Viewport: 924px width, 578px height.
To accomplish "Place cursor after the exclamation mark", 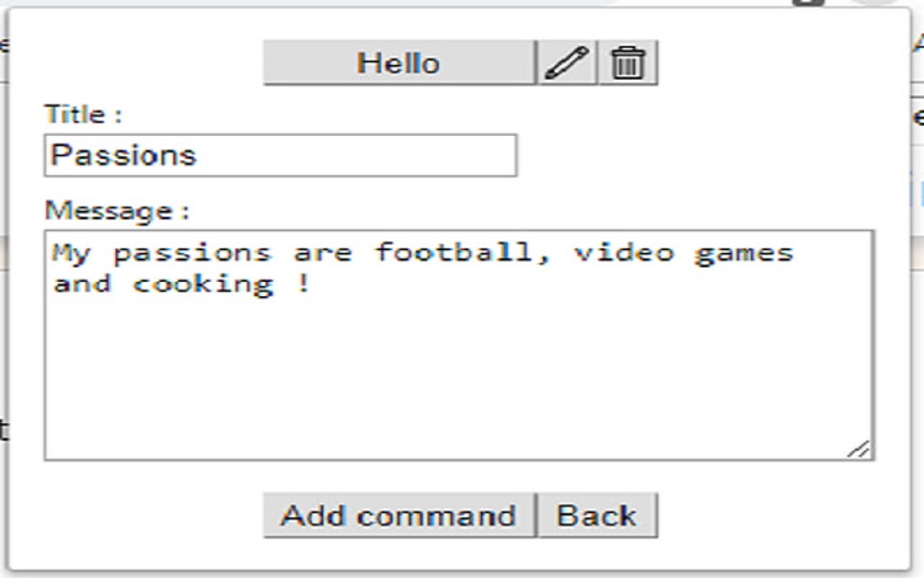I will [313, 284].
